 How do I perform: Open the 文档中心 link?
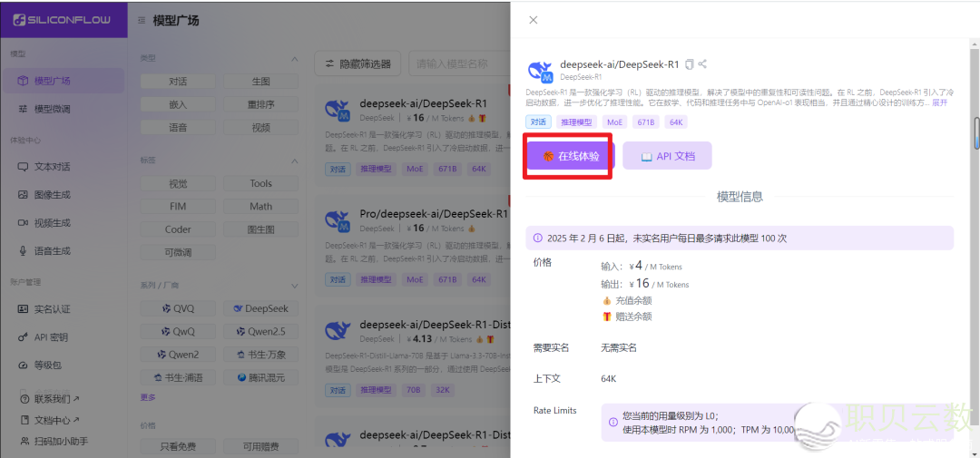(x=50, y=420)
